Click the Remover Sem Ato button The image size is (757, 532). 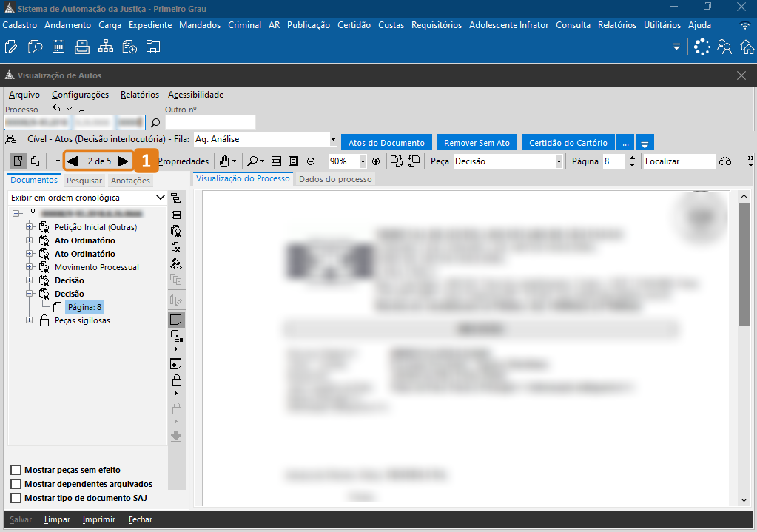point(477,142)
